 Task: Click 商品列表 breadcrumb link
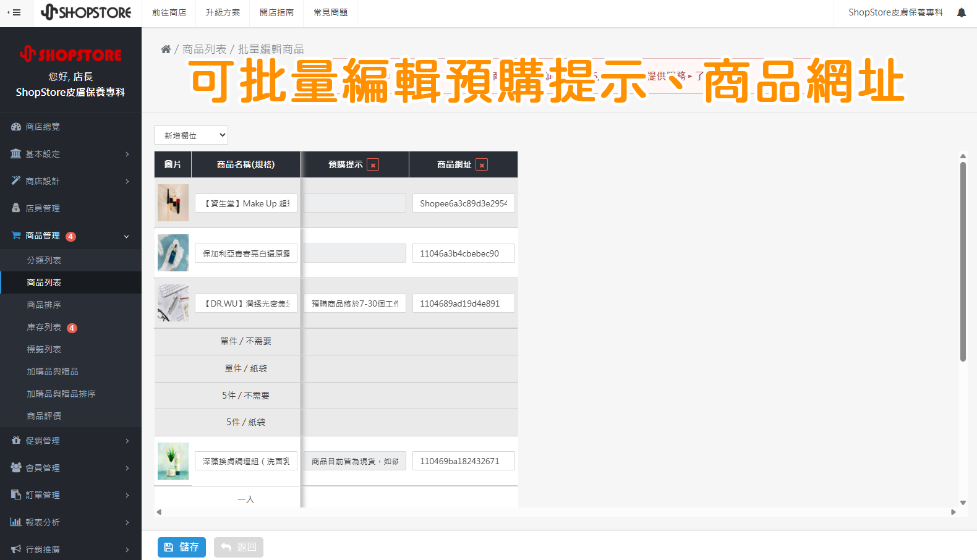[205, 49]
